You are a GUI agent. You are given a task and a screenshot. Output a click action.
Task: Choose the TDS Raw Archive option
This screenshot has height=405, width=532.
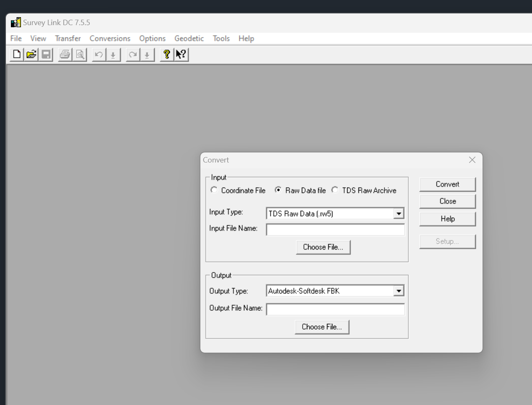point(335,190)
